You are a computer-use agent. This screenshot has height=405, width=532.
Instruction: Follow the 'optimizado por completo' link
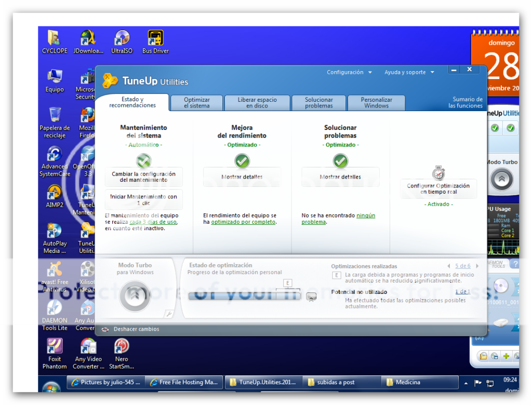pos(243,222)
